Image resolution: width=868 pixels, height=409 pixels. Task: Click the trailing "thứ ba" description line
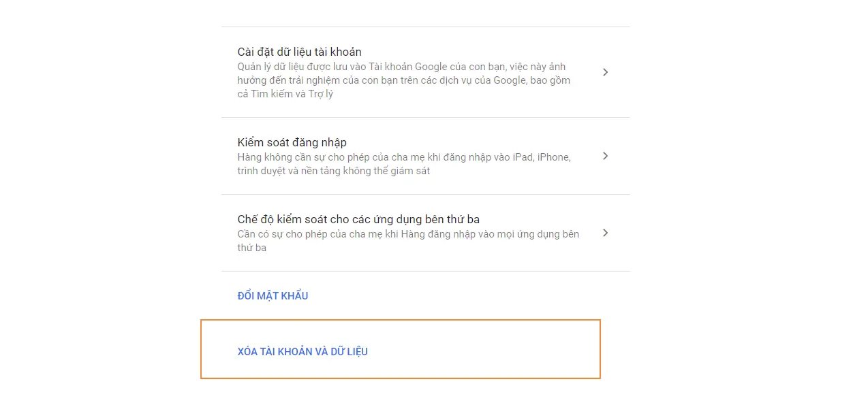tap(251, 248)
